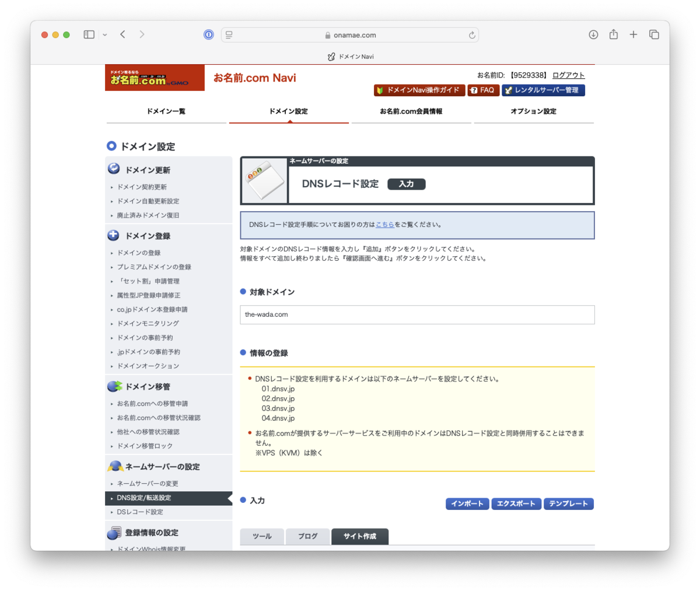The image size is (700, 591).
Task: Go back with the back arrow
Action: tap(123, 34)
